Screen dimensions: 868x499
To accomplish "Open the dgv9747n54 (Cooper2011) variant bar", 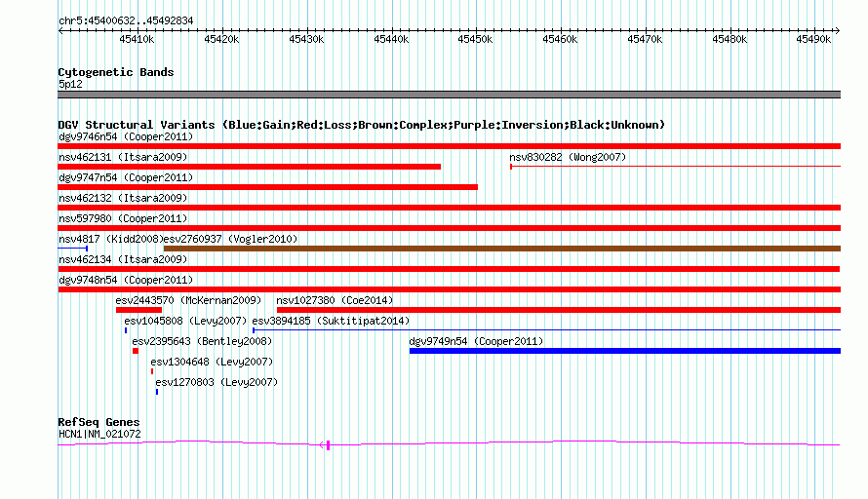I will (268, 187).
